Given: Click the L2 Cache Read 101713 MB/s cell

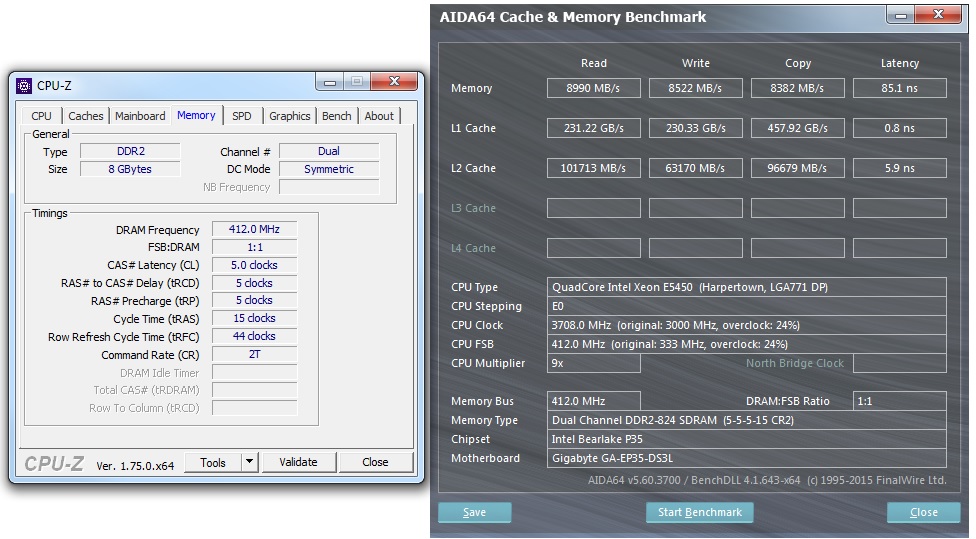Looking at the screenshot, I should click(x=594, y=168).
